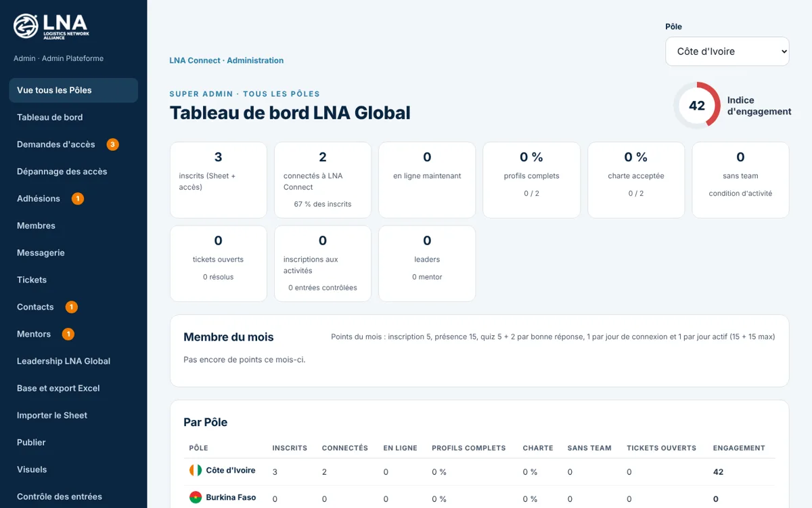Click the engagement index ring showing 42

click(x=697, y=106)
